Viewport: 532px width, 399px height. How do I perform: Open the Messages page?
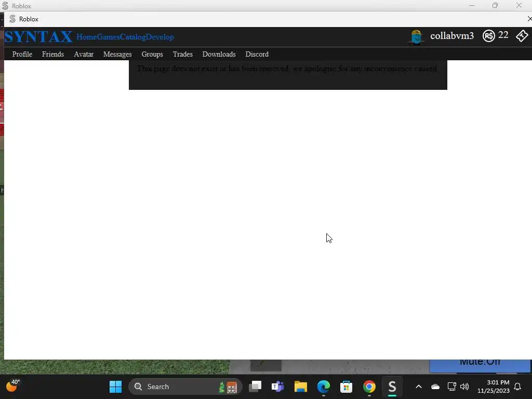pyautogui.click(x=117, y=54)
